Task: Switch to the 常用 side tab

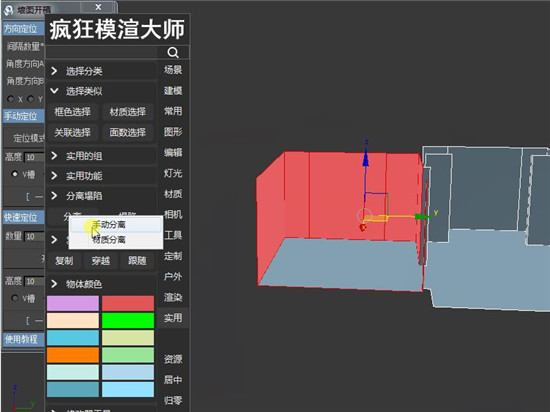Action: tap(173, 112)
